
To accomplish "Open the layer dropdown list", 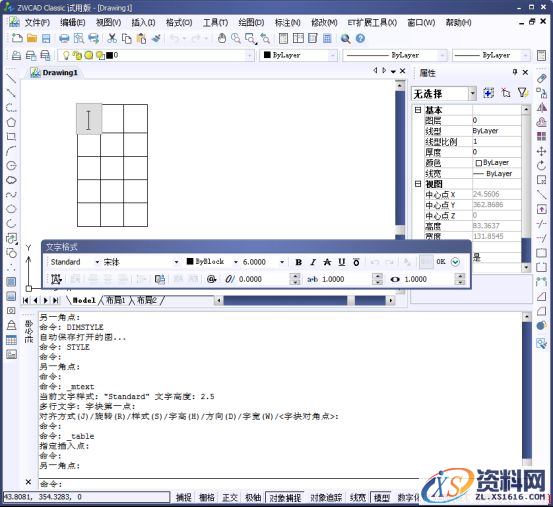I will click(x=250, y=55).
